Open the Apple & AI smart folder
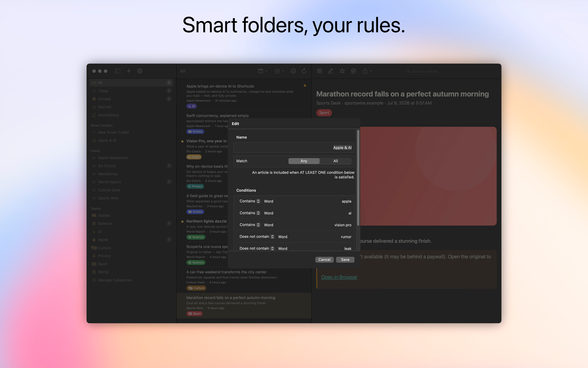This screenshot has height=368, width=588. 131,140
